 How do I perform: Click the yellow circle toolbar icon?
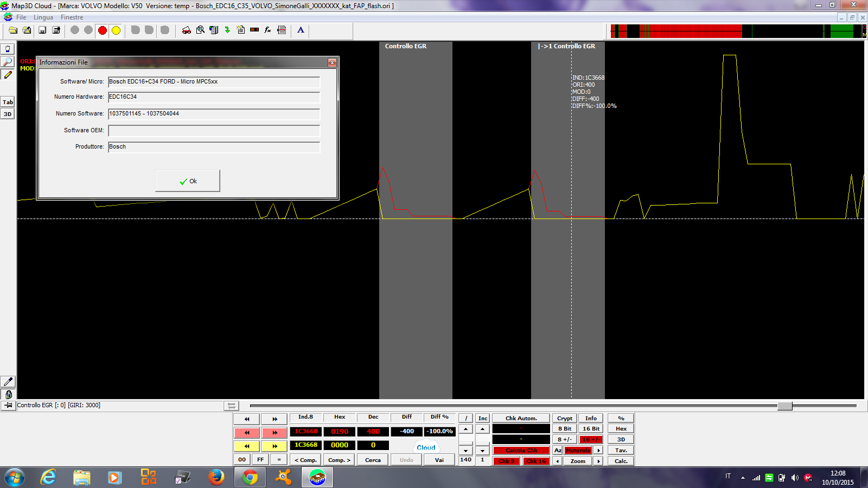[x=116, y=30]
